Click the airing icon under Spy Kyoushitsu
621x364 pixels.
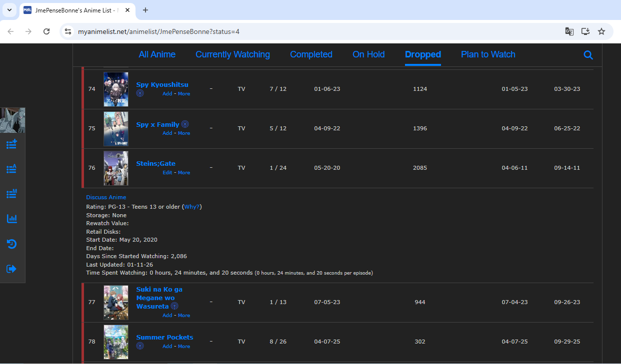pyautogui.click(x=140, y=93)
